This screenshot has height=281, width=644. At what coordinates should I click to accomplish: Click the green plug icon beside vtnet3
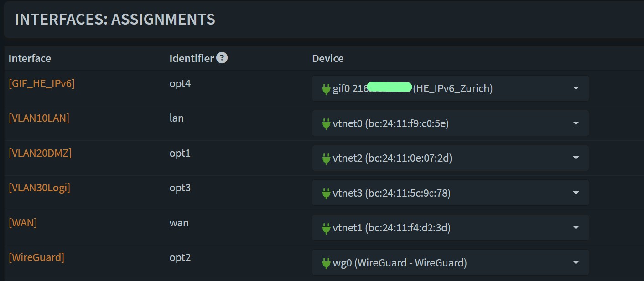[326, 194]
